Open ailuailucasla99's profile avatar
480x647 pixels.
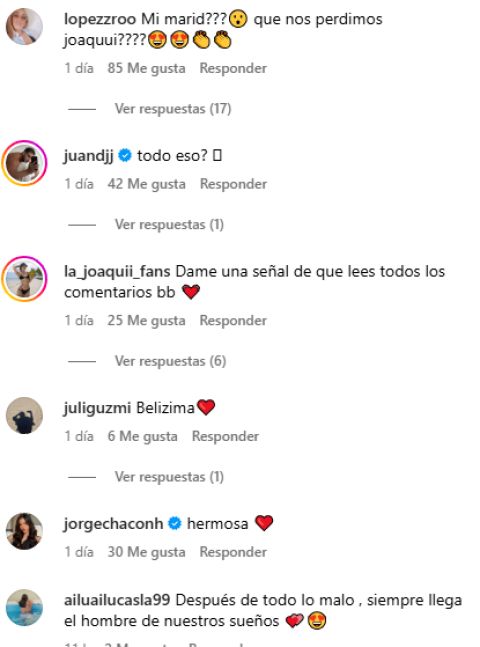[24, 608]
